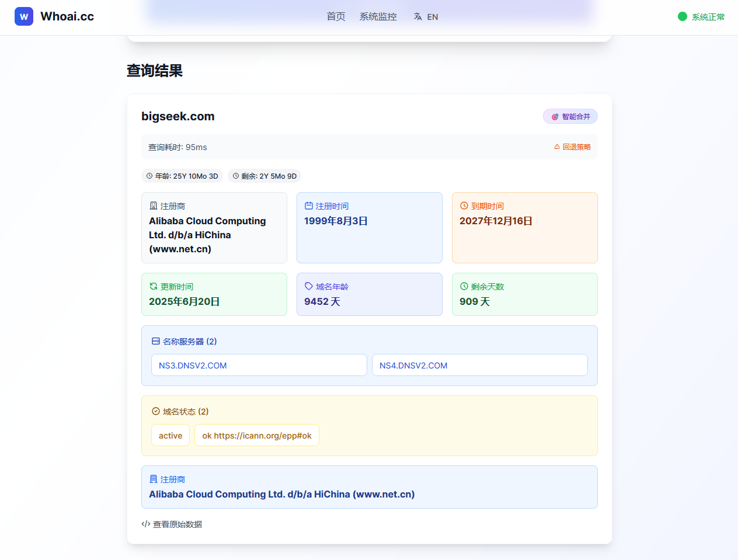Click the 域名状态 (2) label
Viewport: 738px width, 560px height.
coord(186,411)
